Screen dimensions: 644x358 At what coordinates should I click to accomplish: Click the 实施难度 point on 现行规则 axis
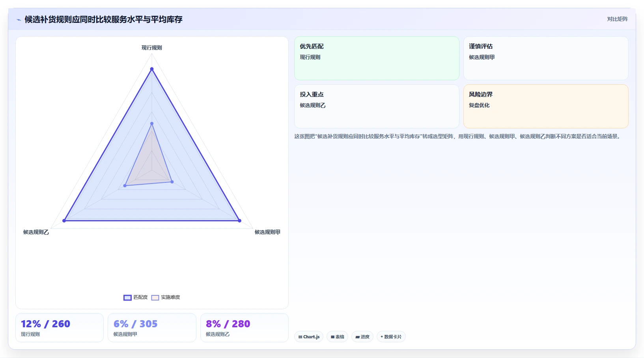152,124
